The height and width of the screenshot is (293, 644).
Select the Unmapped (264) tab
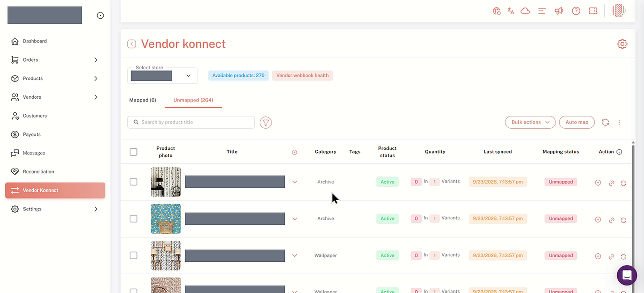(193, 100)
